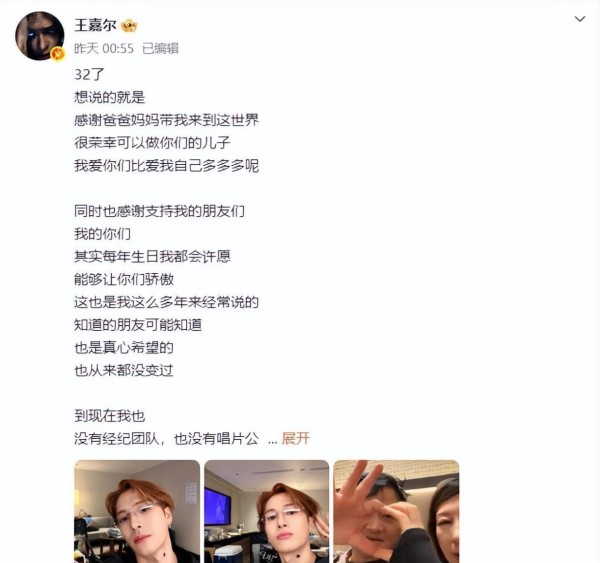Screen dimensions: 600x563
Task: Click the gold verified badge on avatar
Action: tap(58, 54)
